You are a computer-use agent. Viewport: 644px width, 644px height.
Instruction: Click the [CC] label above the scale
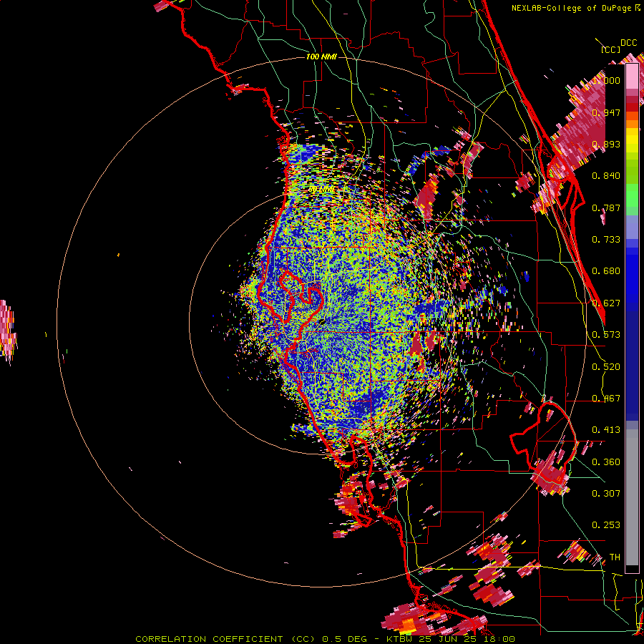611,49
